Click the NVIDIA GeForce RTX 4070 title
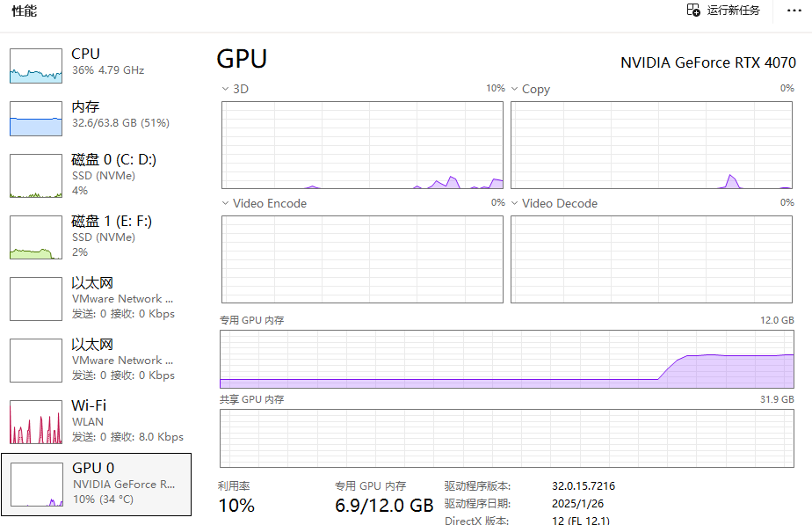The image size is (812, 525). tap(707, 62)
